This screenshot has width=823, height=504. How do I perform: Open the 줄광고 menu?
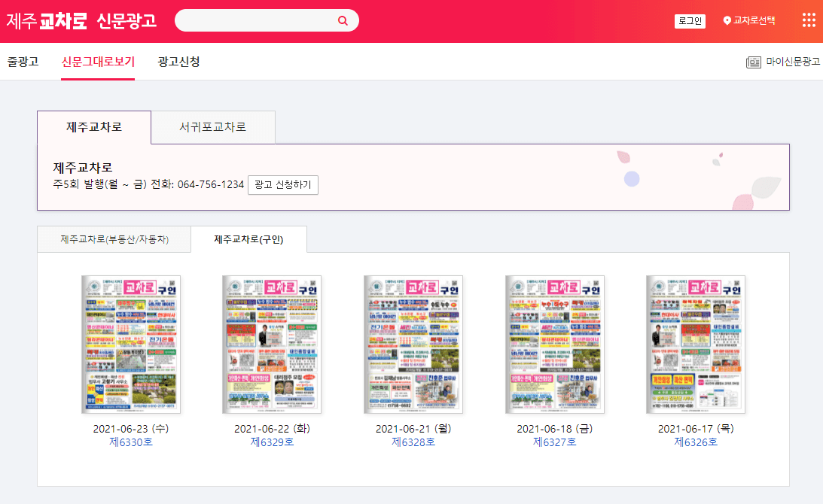point(23,63)
